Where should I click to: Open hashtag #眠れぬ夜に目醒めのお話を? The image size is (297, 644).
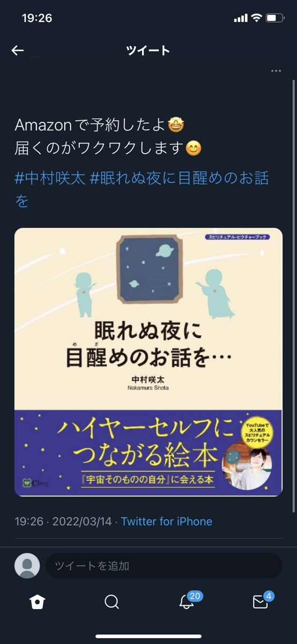coord(142,189)
